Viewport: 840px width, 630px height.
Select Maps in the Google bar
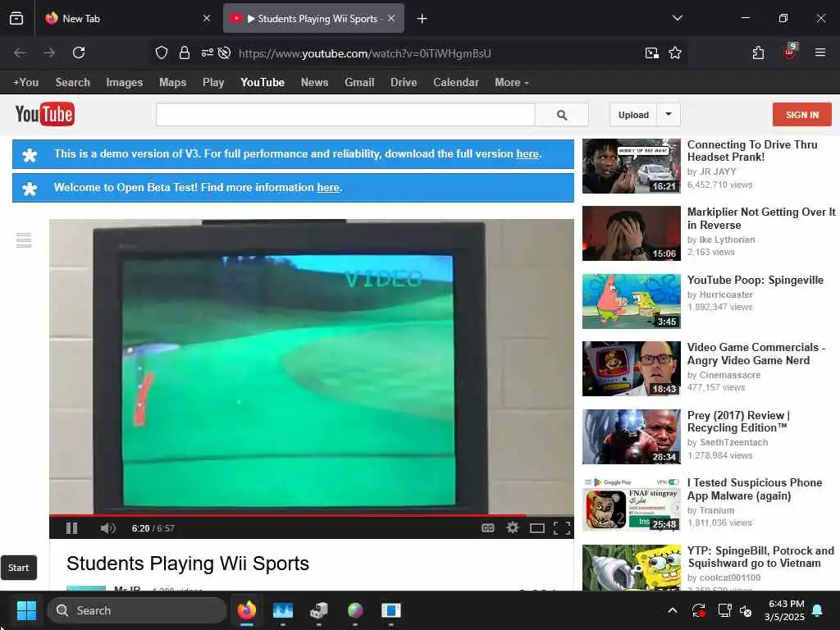[x=172, y=83]
